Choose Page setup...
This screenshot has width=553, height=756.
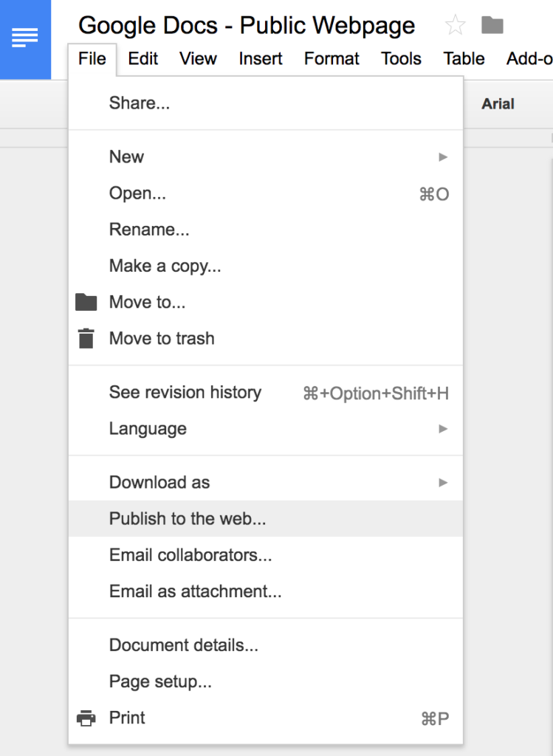click(x=266, y=681)
